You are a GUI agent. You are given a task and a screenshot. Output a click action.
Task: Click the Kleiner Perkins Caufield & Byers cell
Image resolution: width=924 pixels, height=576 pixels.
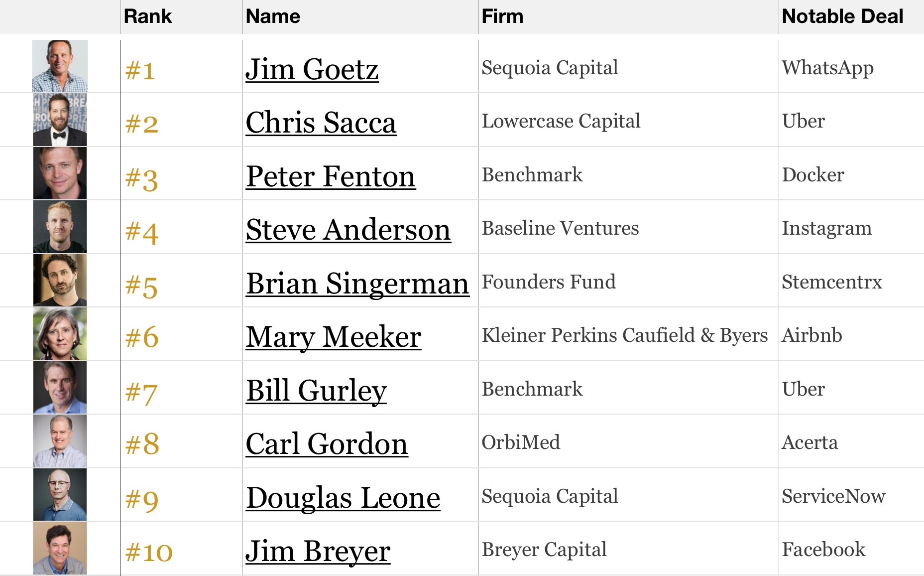[x=624, y=335]
